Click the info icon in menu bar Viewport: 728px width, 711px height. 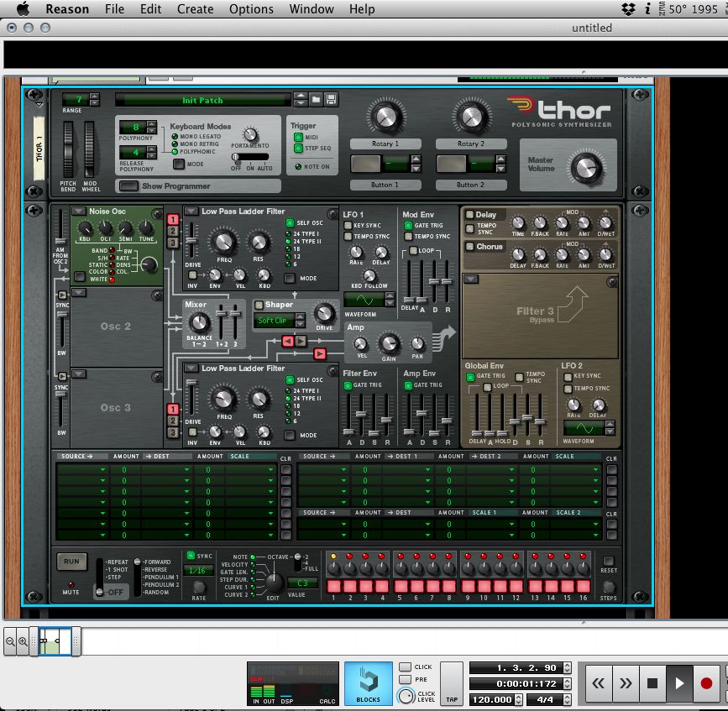[x=647, y=9]
